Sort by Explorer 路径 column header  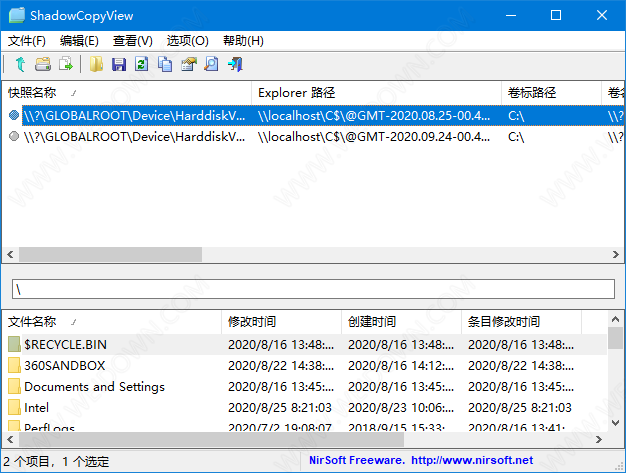click(x=376, y=93)
